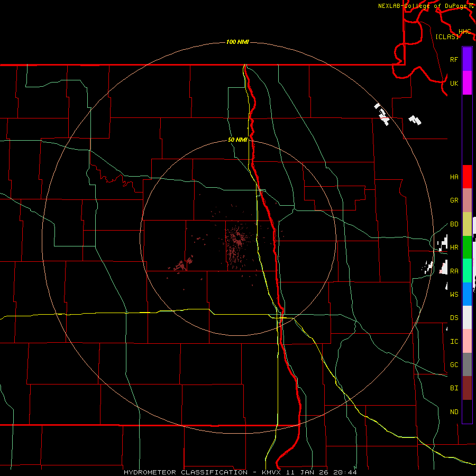This screenshot has height=476, width=476.
Task: Click the 'RF' legend label
Action: (454, 59)
